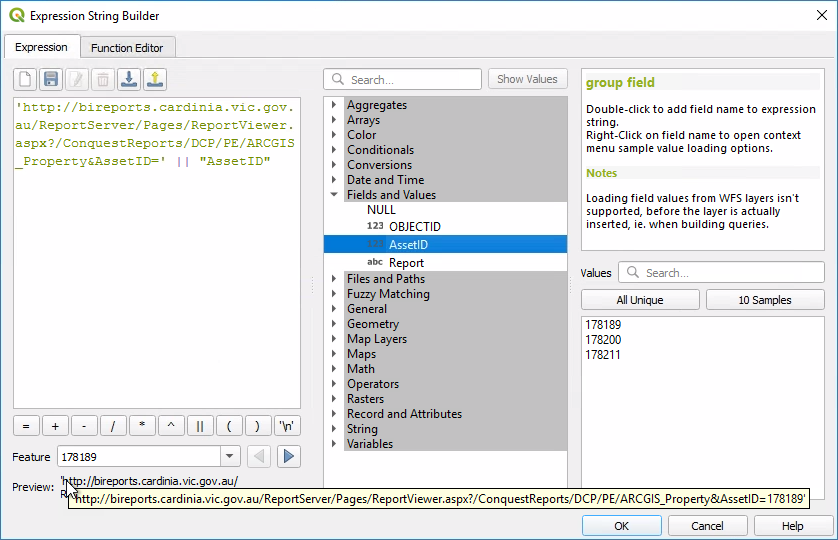Expand the Aggregates function group

(x=335, y=105)
